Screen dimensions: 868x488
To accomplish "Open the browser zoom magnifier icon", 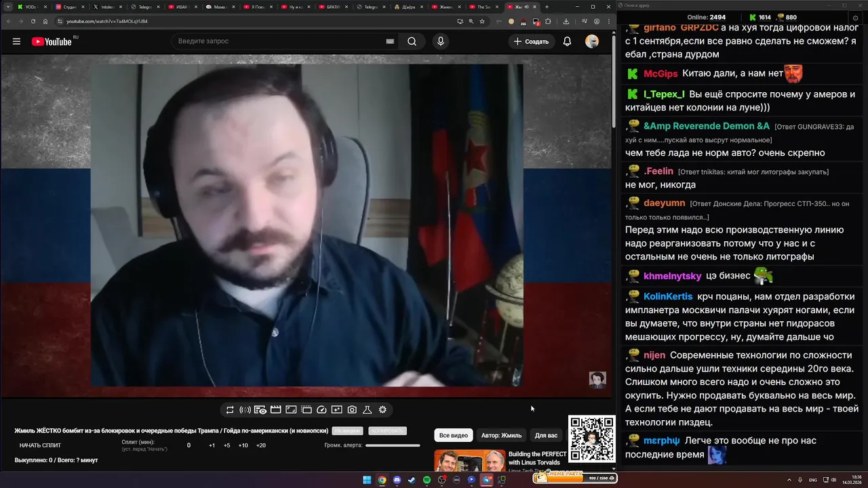I will coord(471,21).
